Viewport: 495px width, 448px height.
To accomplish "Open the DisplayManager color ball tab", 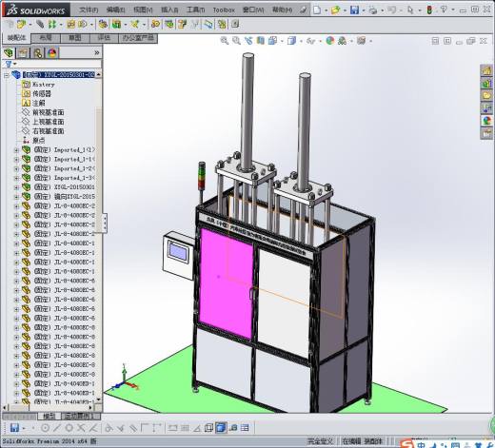I will coord(52,53).
